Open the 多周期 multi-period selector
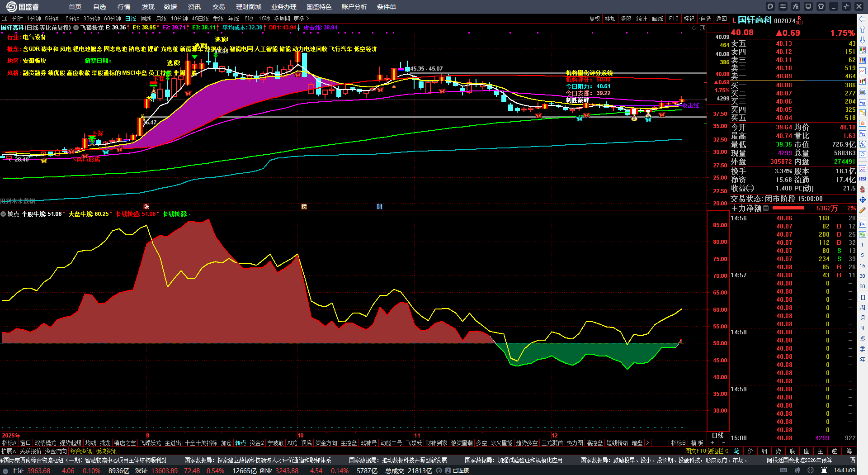Viewport: 868px width, 475px height. click(282, 19)
